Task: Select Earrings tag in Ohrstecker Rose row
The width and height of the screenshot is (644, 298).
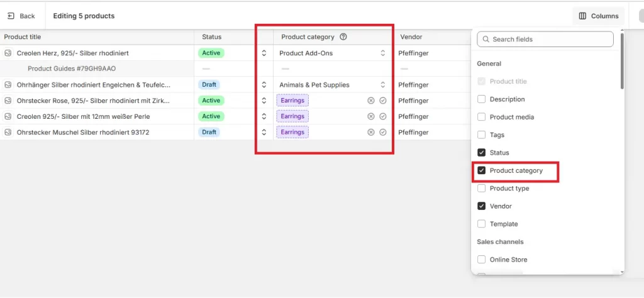Action: tap(292, 101)
